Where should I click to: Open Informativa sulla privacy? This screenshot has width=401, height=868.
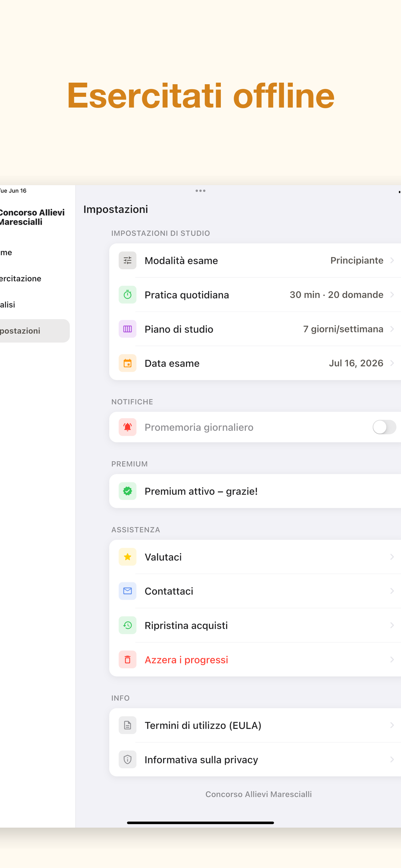click(255, 759)
